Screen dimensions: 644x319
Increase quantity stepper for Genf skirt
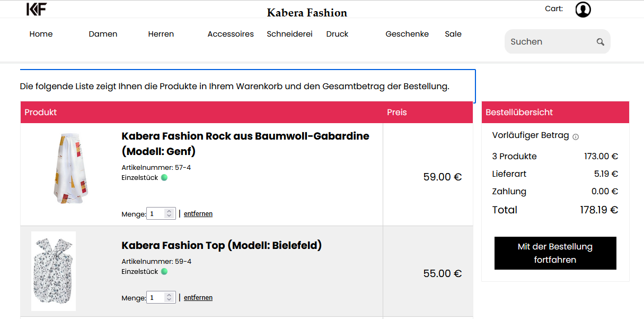click(169, 211)
